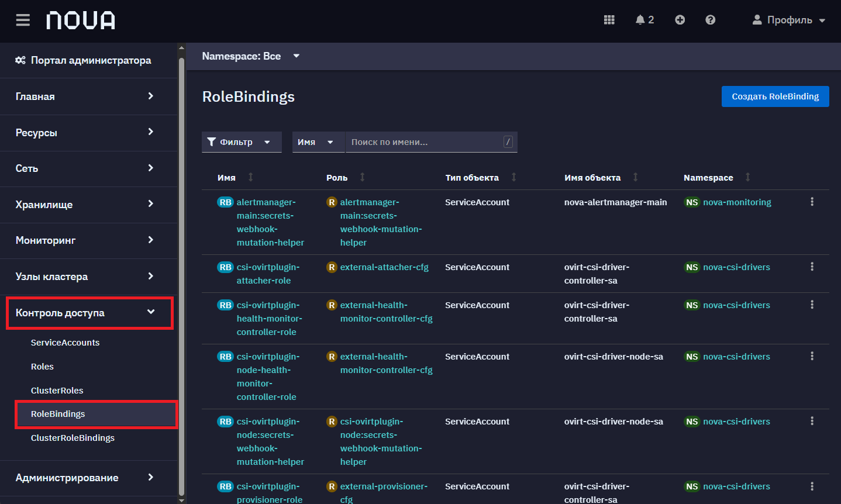Image resolution: width=841 pixels, height=504 pixels.
Task: Open csi-ovirtplugin-health-monitor-controller-role link
Action: 269,319
